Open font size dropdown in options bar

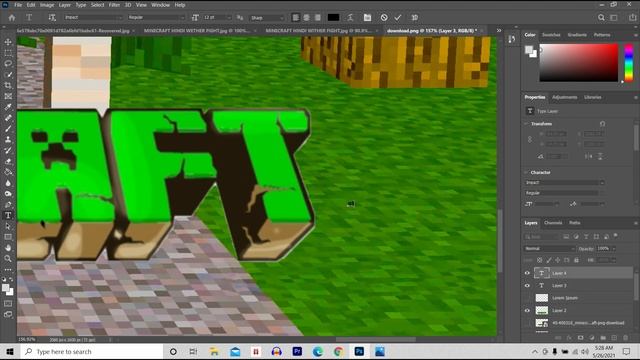point(229,18)
